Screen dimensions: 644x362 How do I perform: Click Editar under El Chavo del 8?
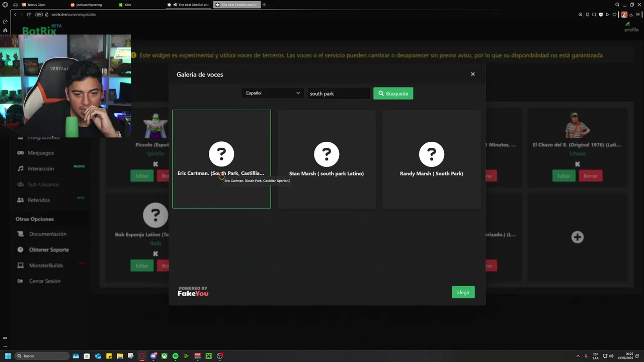coord(563,176)
